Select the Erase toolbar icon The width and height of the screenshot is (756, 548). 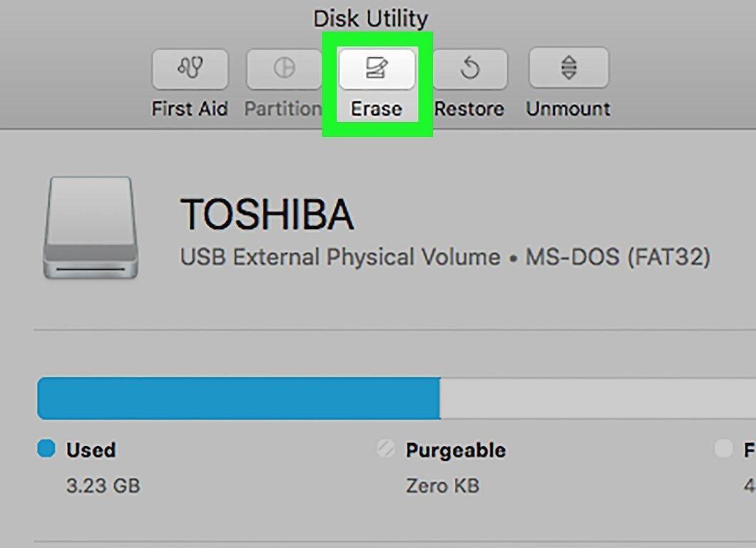point(377,68)
